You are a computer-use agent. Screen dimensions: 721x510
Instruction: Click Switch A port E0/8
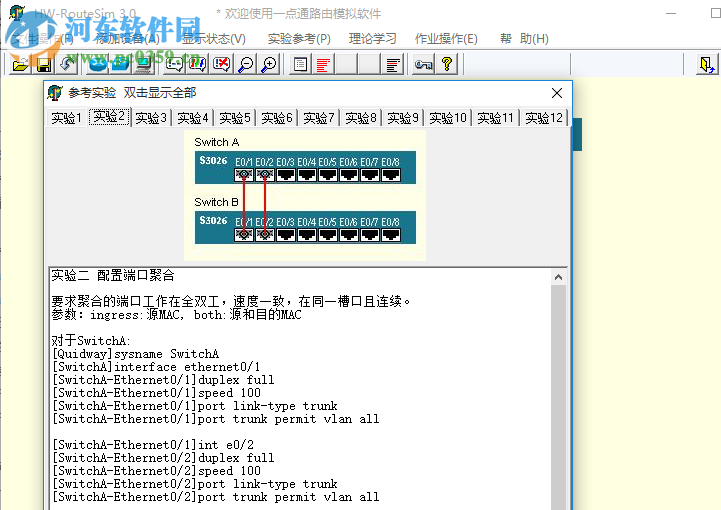(391, 175)
